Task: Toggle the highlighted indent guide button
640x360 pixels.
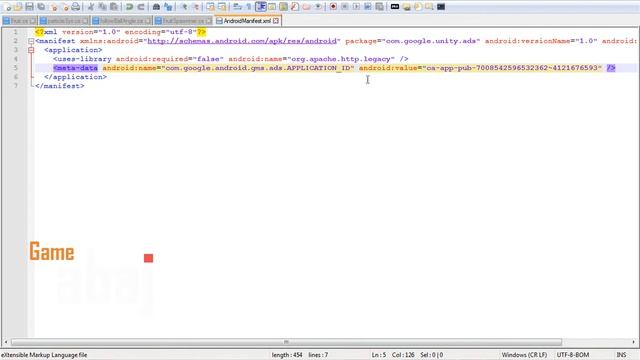Action: tap(260, 7)
